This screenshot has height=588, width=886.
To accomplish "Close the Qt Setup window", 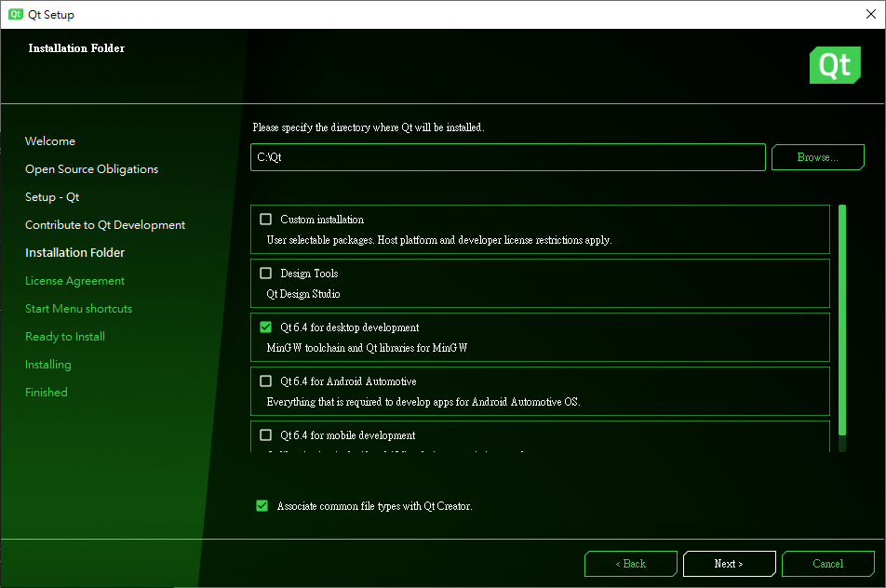I will (x=871, y=14).
